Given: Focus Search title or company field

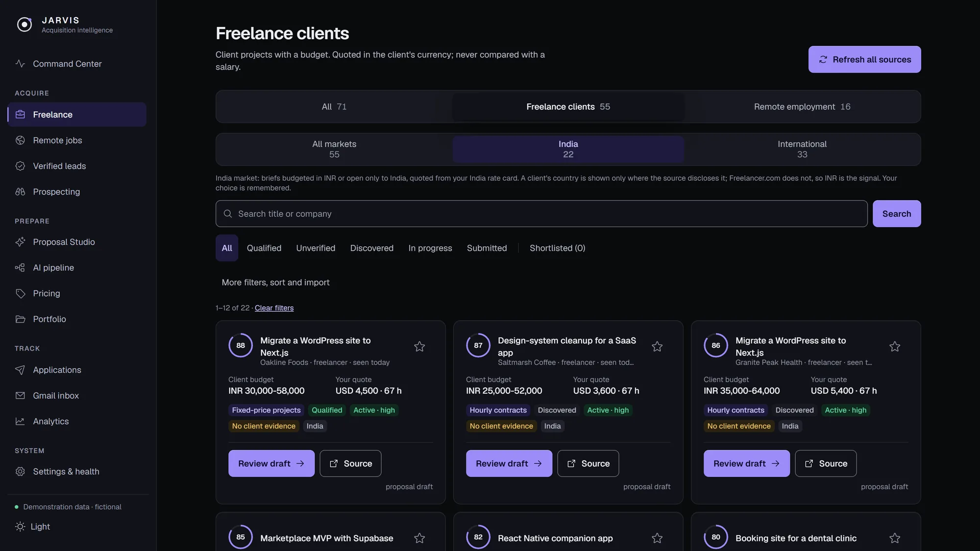Looking at the screenshot, I should click(541, 214).
